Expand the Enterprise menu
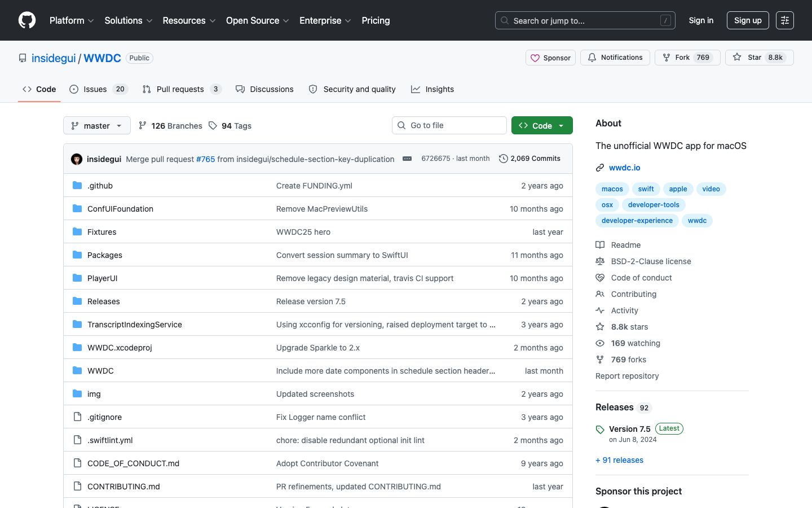Screen dimensions: 812x508 click(325, 20)
